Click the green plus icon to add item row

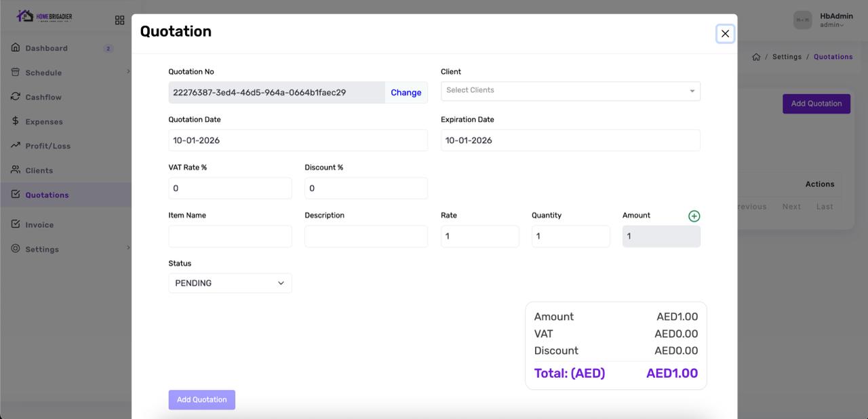click(x=694, y=216)
